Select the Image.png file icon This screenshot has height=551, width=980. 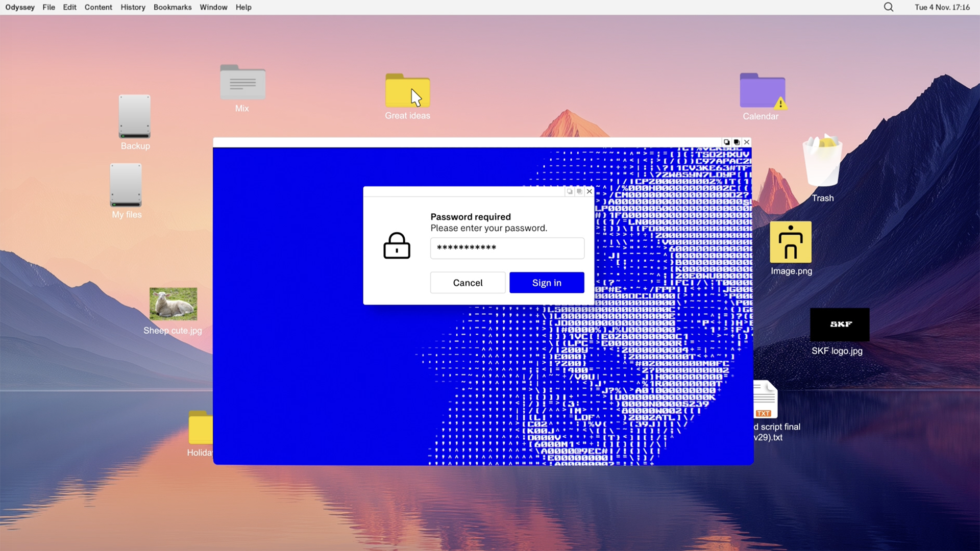coord(791,242)
